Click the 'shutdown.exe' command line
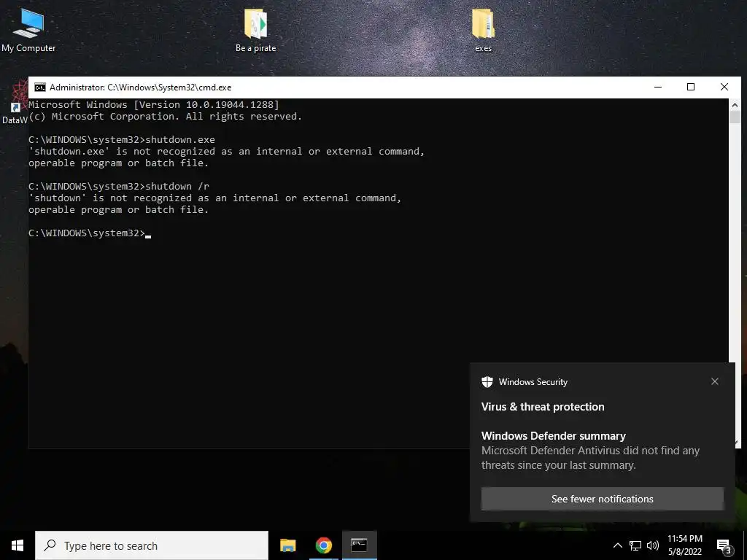The width and height of the screenshot is (747, 560). tap(122, 139)
